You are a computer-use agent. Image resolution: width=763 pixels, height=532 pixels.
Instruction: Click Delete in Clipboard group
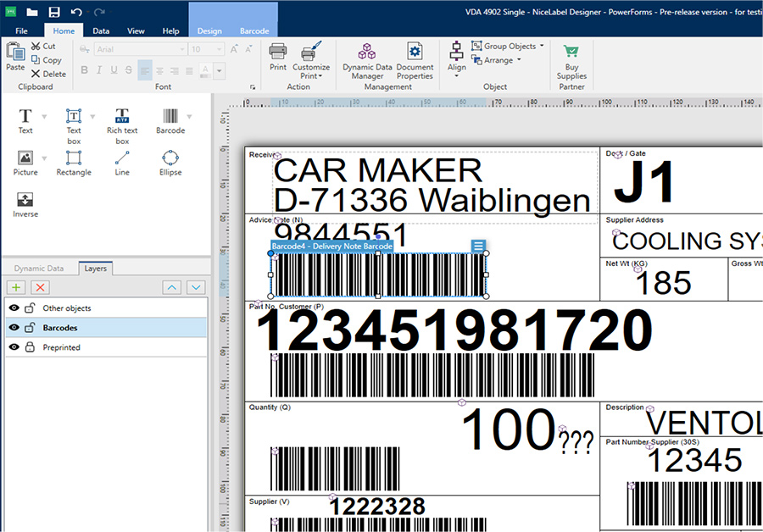coord(48,74)
